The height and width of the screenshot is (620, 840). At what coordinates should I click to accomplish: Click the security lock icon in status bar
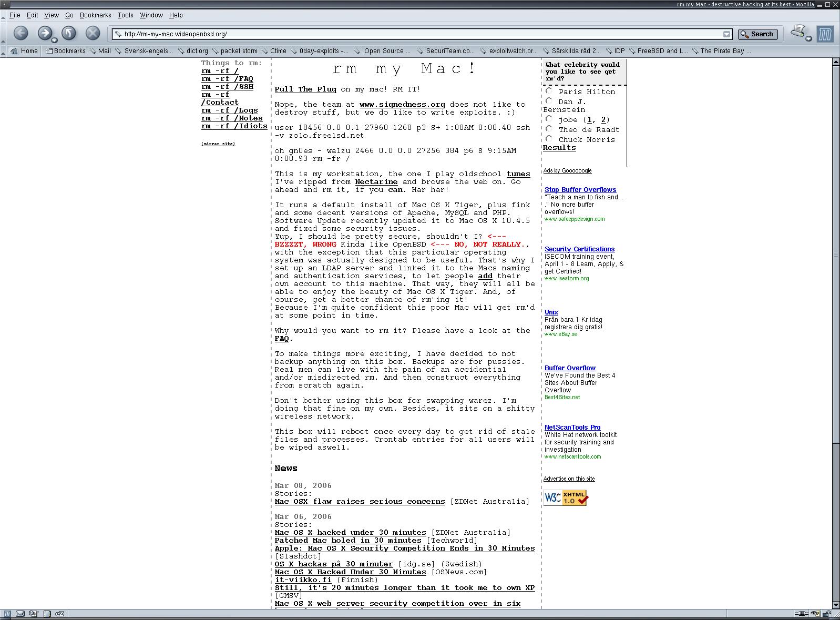(x=827, y=614)
